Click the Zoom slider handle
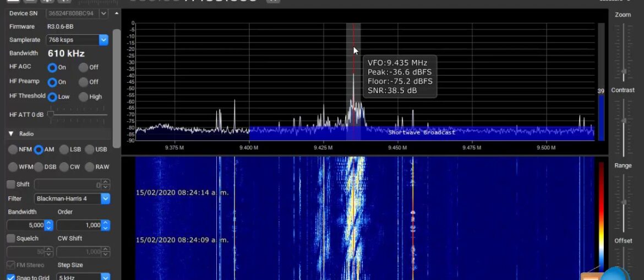 [624, 72]
